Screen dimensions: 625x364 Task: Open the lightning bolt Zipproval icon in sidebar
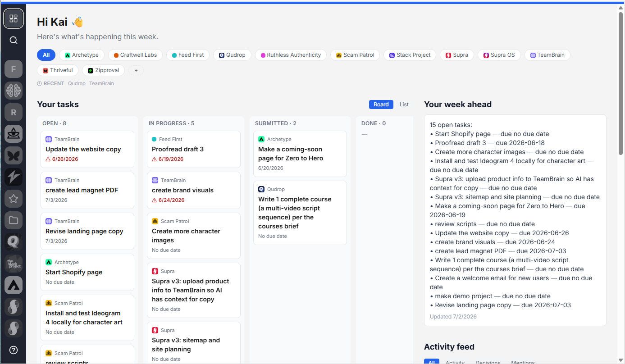(x=14, y=177)
